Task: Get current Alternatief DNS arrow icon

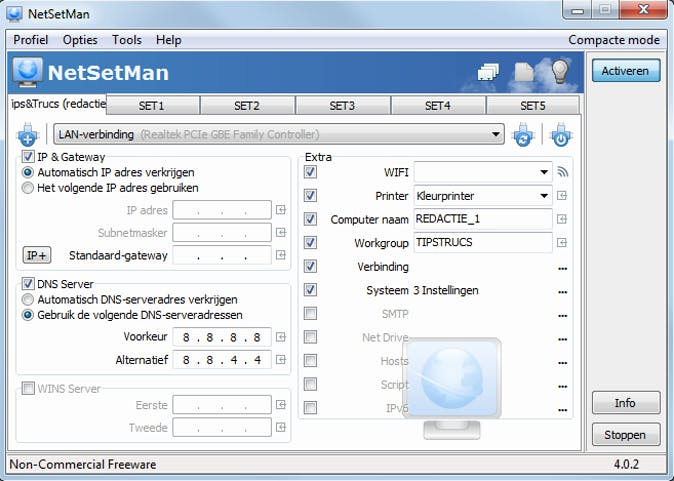Action: (281, 359)
